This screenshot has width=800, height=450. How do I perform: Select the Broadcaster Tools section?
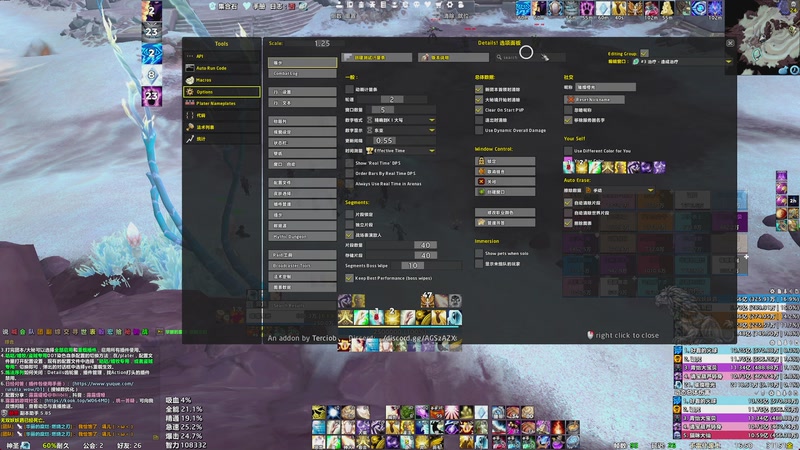(x=303, y=265)
